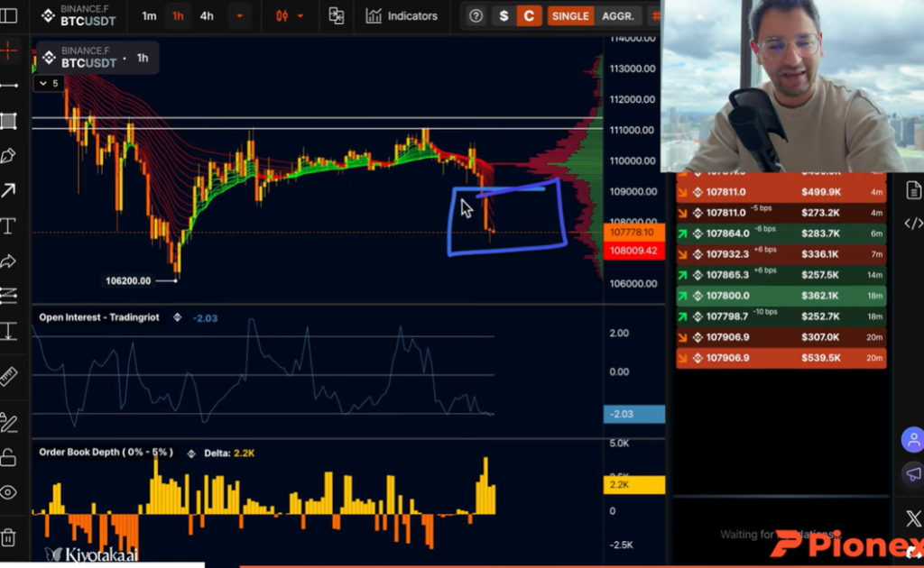Delete drawings with the trash icon
The image size is (924, 568).
click(x=8, y=536)
